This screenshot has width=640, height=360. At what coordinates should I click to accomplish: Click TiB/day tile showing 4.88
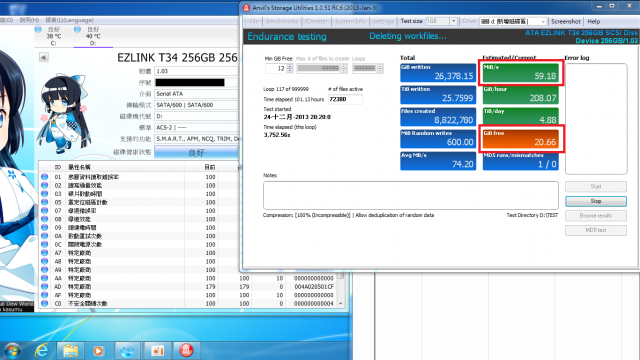[520, 117]
